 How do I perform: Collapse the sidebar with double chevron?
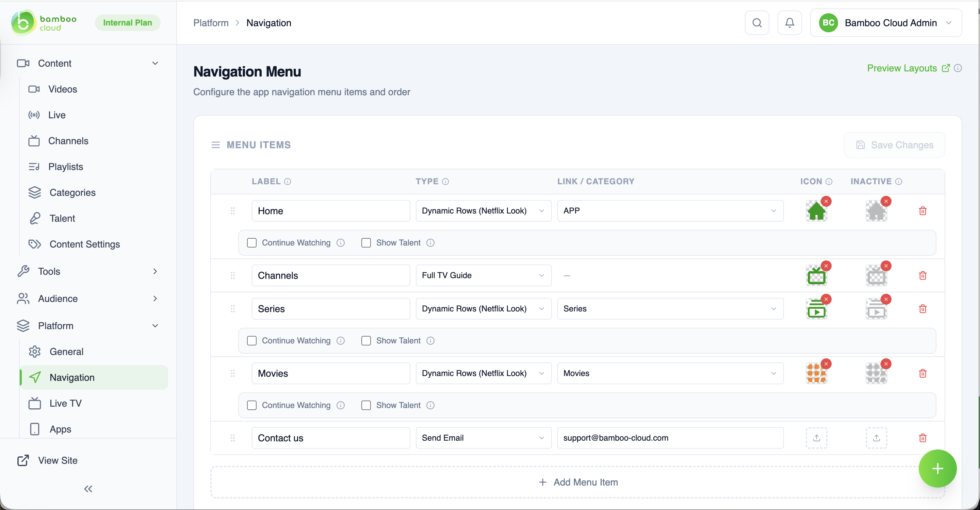pyautogui.click(x=88, y=489)
